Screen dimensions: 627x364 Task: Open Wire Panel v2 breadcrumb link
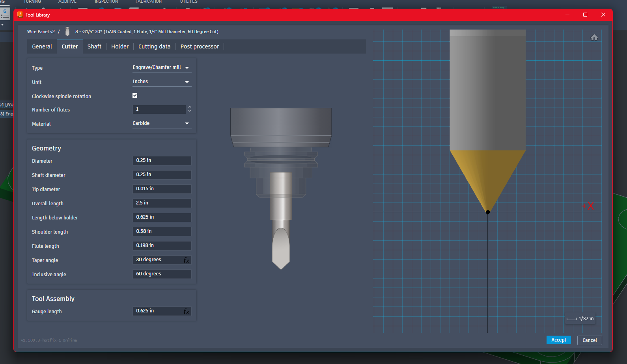tap(41, 32)
